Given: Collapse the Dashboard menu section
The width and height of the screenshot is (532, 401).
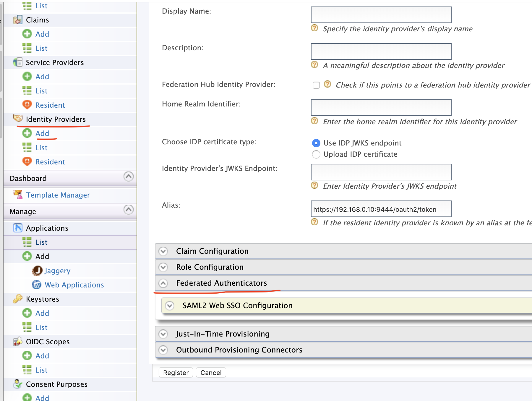Looking at the screenshot, I should pos(128,177).
